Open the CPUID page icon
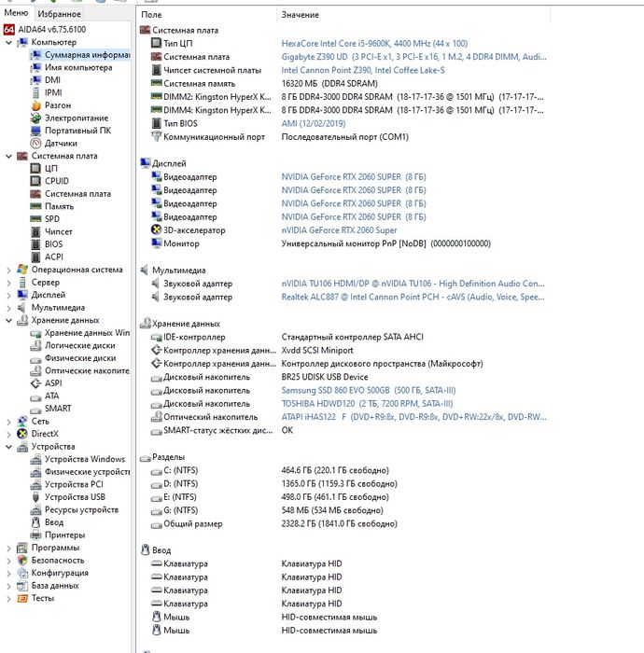644x653 pixels. (x=35, y=181)
